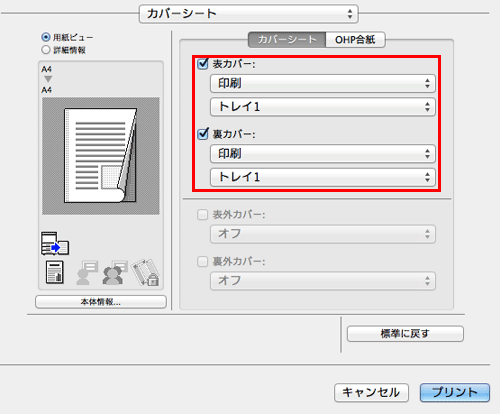
Task: Click the プリント button
Action: point(455,392)
